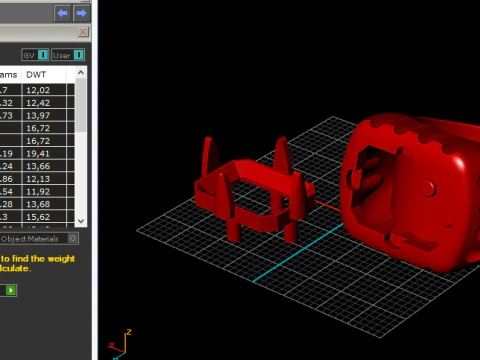Click the table scroll down arrow
Image resolution: width=480 pixels, height=360 pixels.
tap(81, 221)
